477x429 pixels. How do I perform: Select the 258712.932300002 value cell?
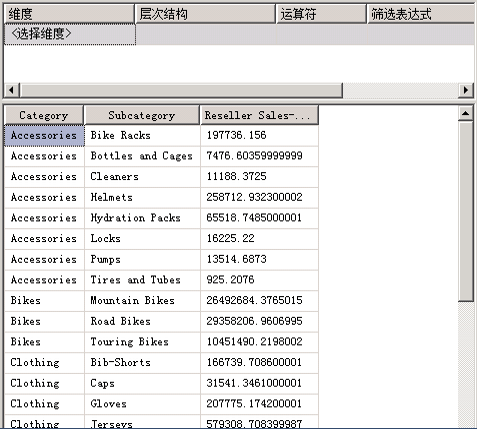click(x=259, y=198)
